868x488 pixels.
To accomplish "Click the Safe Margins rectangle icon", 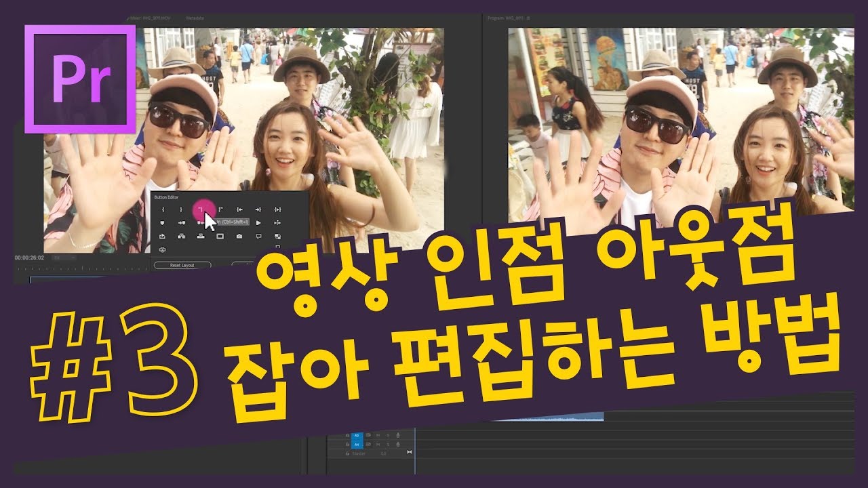I will (x=220, y=237).
